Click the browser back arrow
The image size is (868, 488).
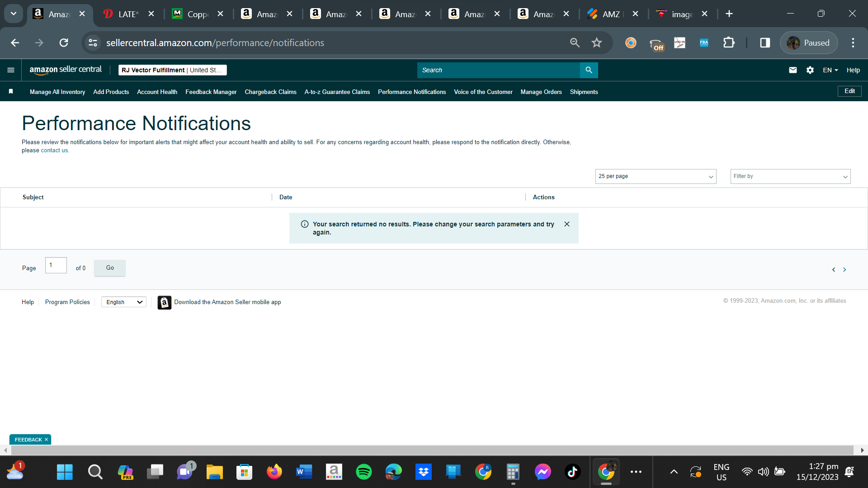click(x=15, y=43)
